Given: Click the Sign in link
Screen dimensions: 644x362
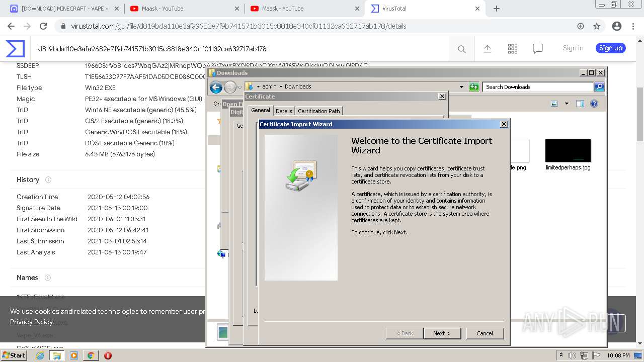Looking at the screenshot, I should [x=573, y=48].
